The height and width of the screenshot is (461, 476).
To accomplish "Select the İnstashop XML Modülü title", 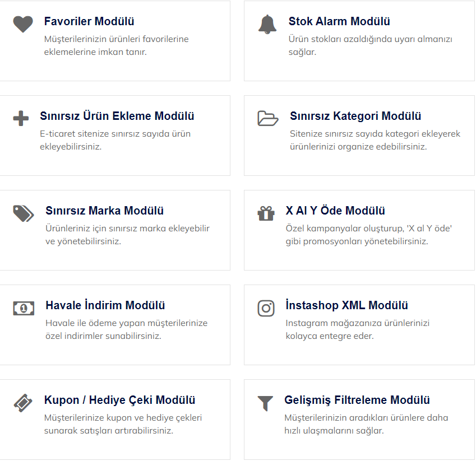I will [x=346, y=305].
